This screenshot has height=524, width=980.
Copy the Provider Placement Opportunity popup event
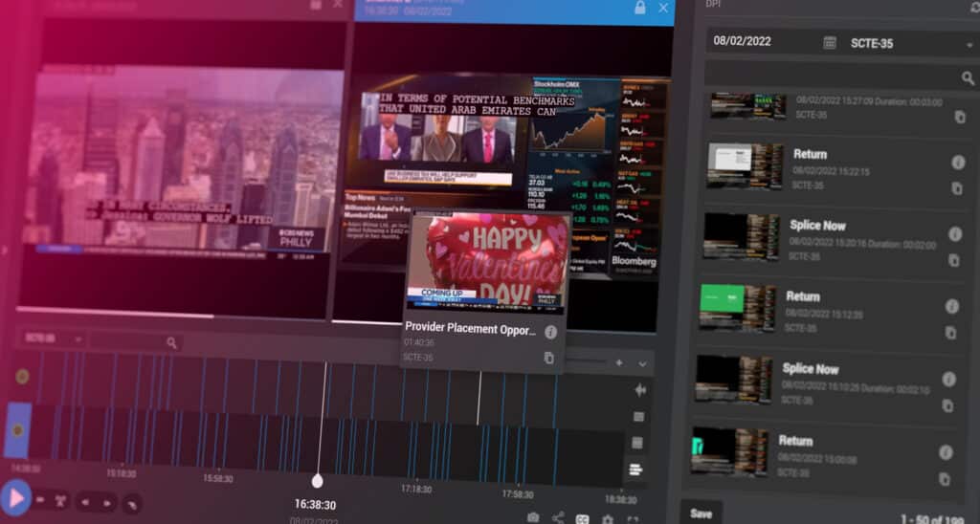[548, 358]
